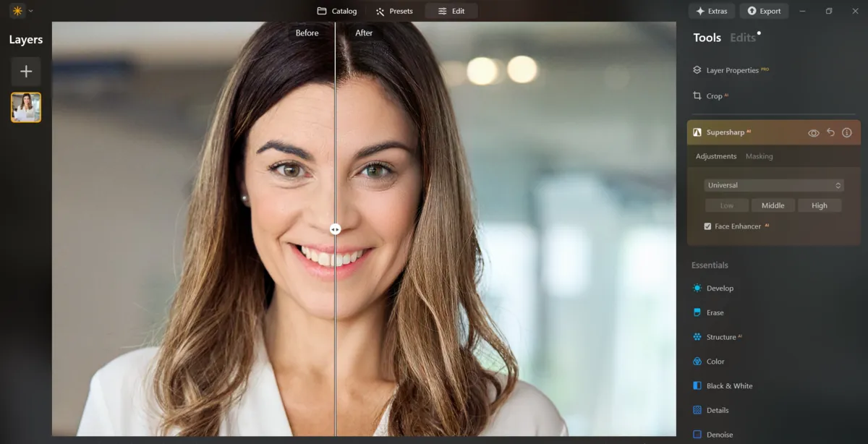868x444 pixels.
Task: Select the Develop tool
Action: 720,288
